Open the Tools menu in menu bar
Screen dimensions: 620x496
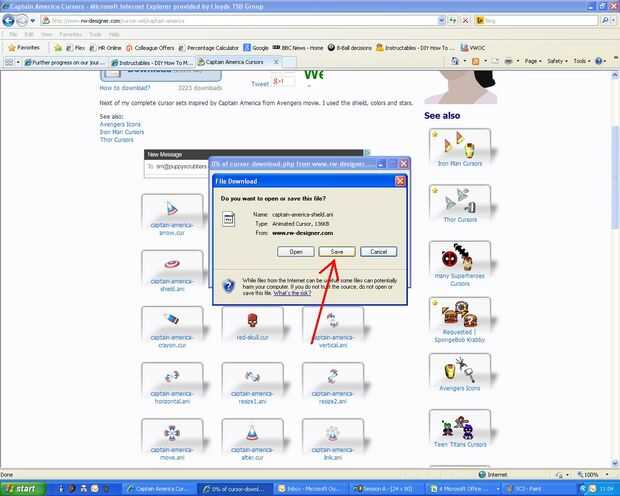[x=95, y=35]
